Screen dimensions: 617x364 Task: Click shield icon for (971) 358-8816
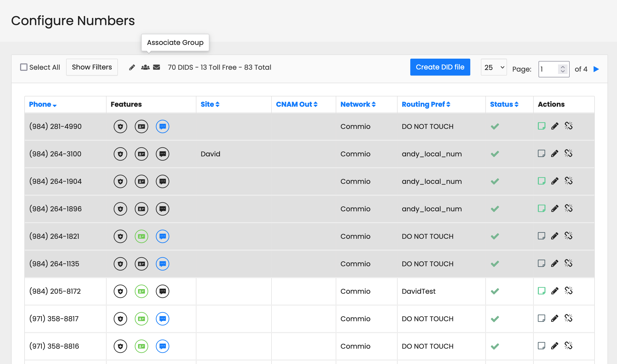[120, 346]
